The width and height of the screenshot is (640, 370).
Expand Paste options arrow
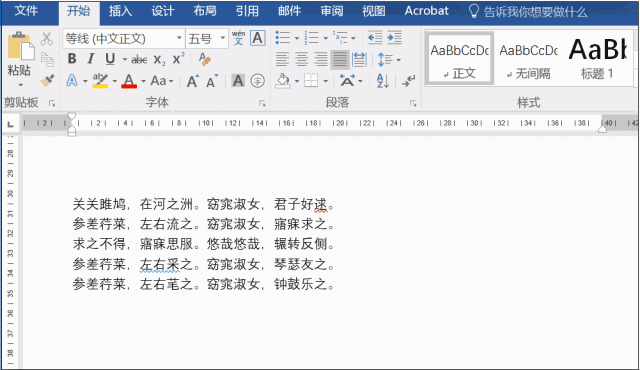point(20,85)
